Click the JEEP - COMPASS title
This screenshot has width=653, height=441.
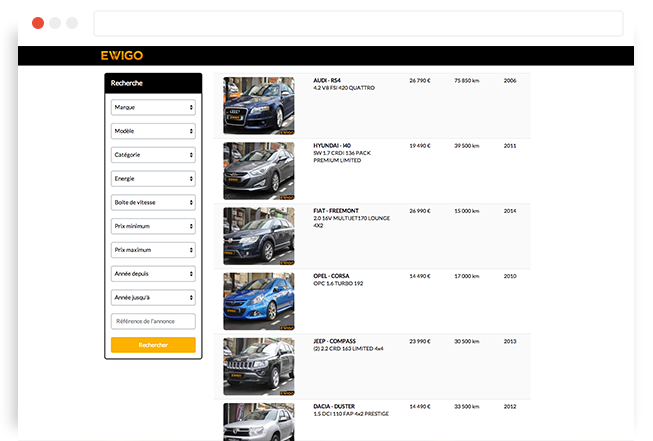tap(334, 341)
